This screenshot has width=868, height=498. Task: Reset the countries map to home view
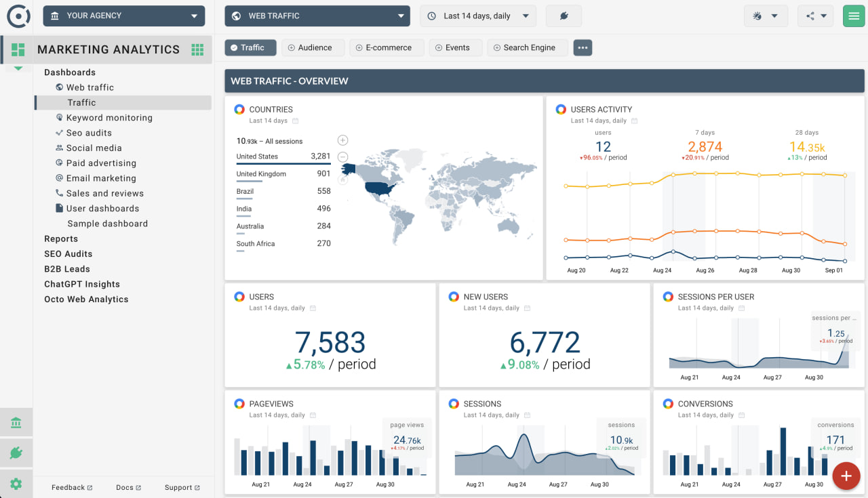pos(342,180)
